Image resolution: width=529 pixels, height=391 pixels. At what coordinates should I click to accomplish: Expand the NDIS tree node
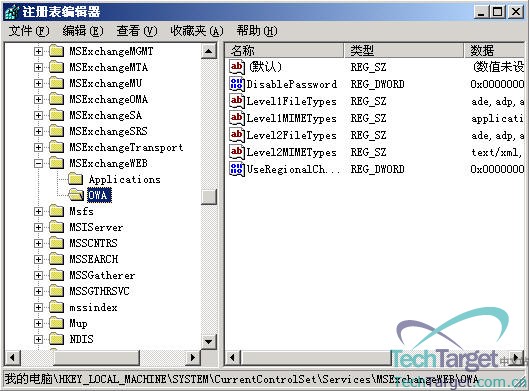click(x=38, y=339)
